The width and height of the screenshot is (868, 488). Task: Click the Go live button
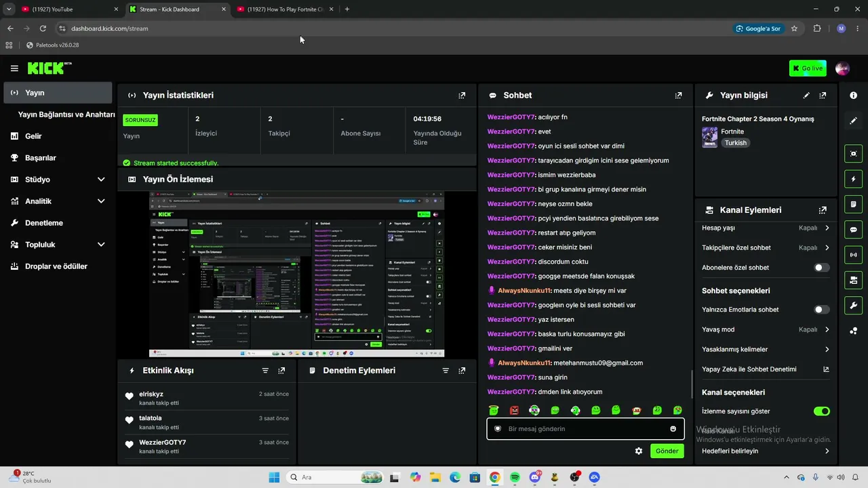808,68
